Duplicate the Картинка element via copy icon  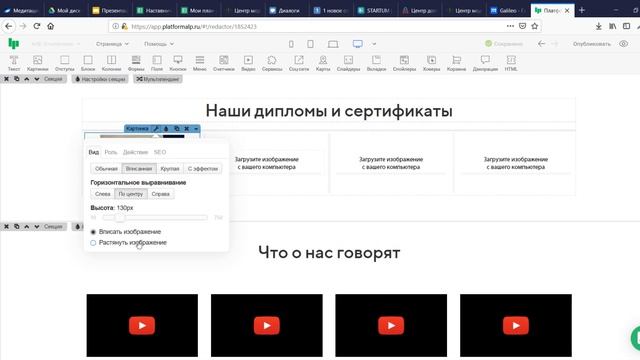(177, 129)
